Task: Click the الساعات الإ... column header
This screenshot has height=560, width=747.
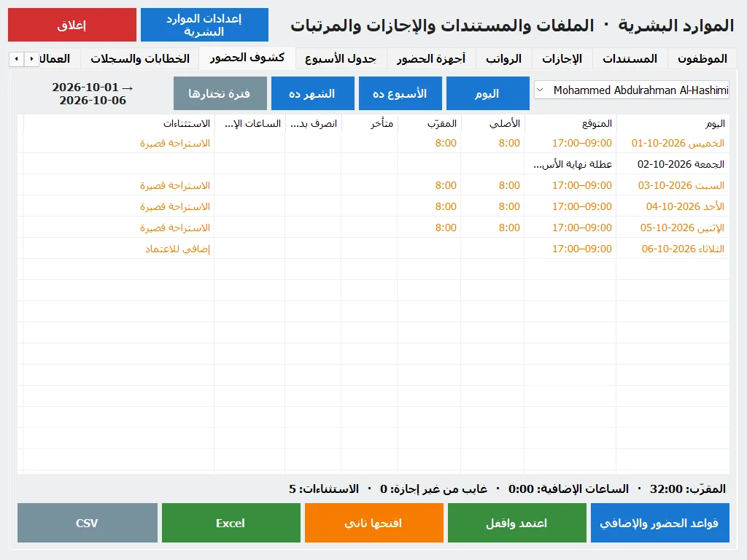Action: [249, 124]
